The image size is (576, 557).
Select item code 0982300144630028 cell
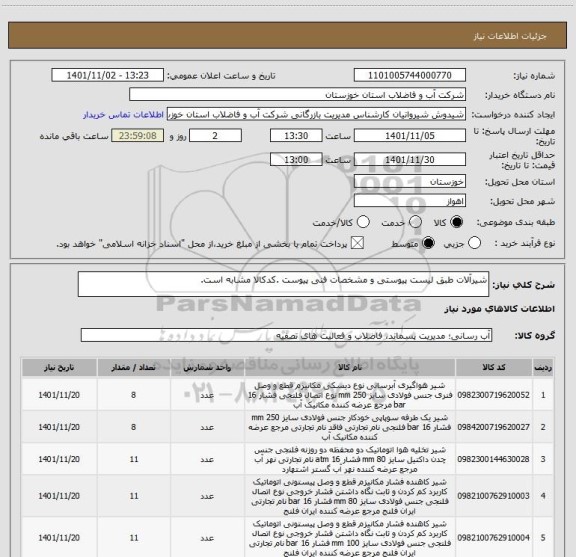click(x=494, y=459)
